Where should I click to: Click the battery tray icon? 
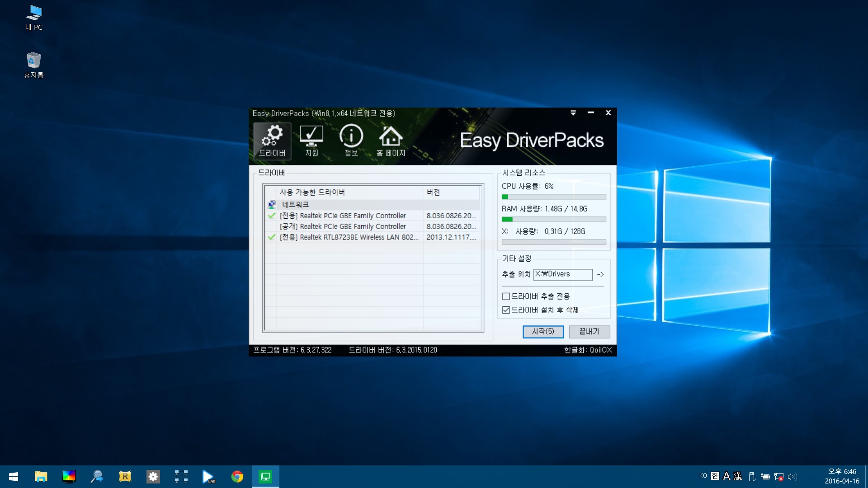765,477
